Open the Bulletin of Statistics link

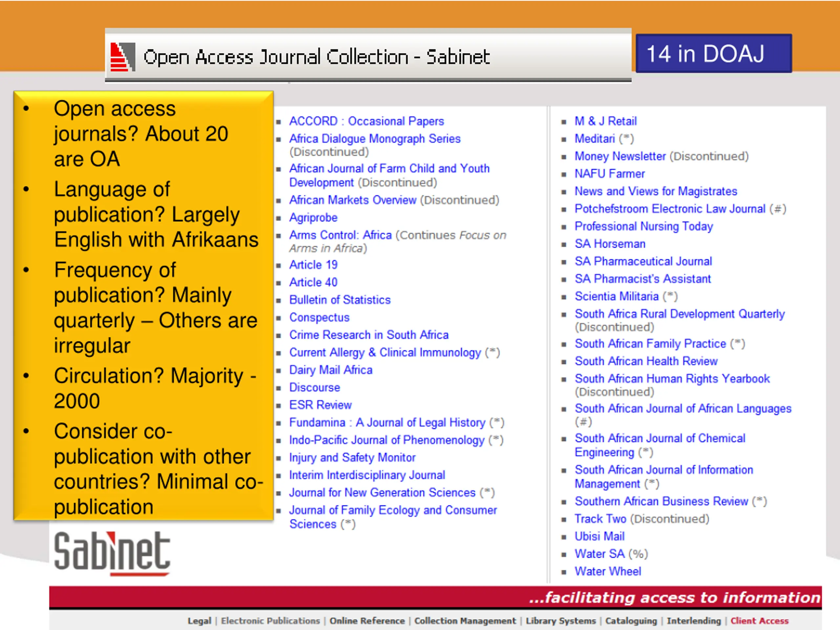(340, 300)
